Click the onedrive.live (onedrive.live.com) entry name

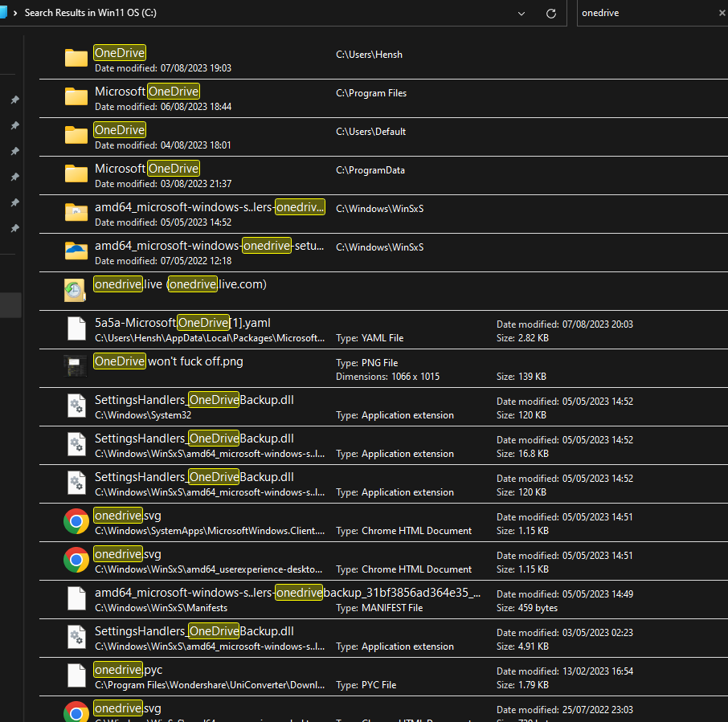pyautogui.click(x=180, y=284)
